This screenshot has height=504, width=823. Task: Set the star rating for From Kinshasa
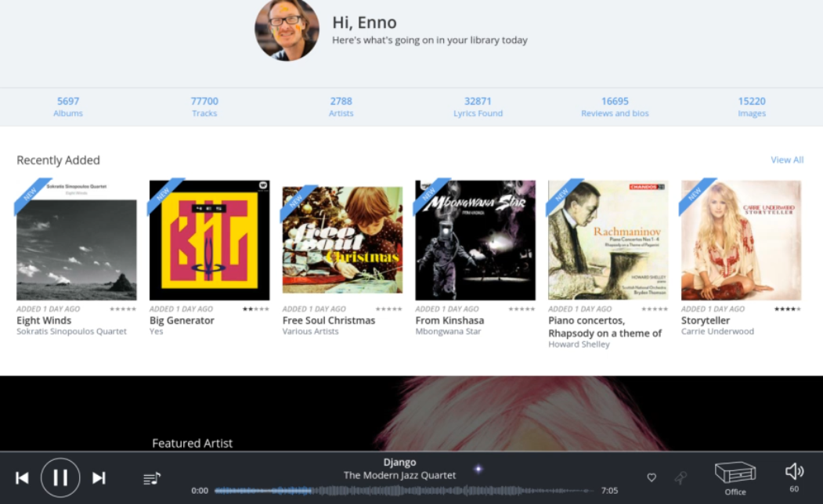coord(522,309)
